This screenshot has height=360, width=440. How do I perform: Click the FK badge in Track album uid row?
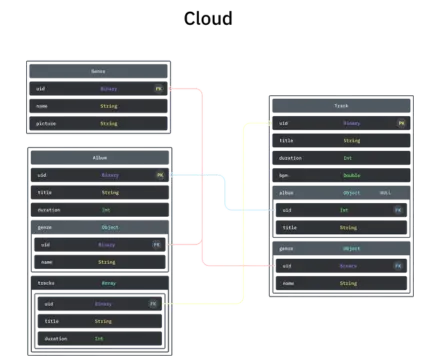click(x=398, y=210)
